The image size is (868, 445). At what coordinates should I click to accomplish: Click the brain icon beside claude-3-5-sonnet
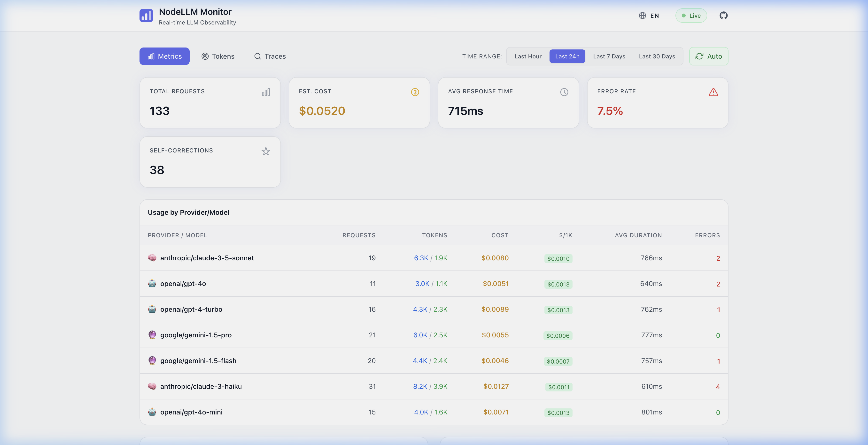(x=152, y=258)
